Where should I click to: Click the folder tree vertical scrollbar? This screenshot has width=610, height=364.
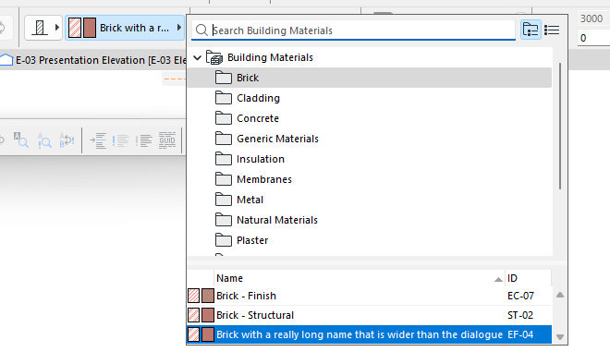pyautogui.click(x=560, y=127)
